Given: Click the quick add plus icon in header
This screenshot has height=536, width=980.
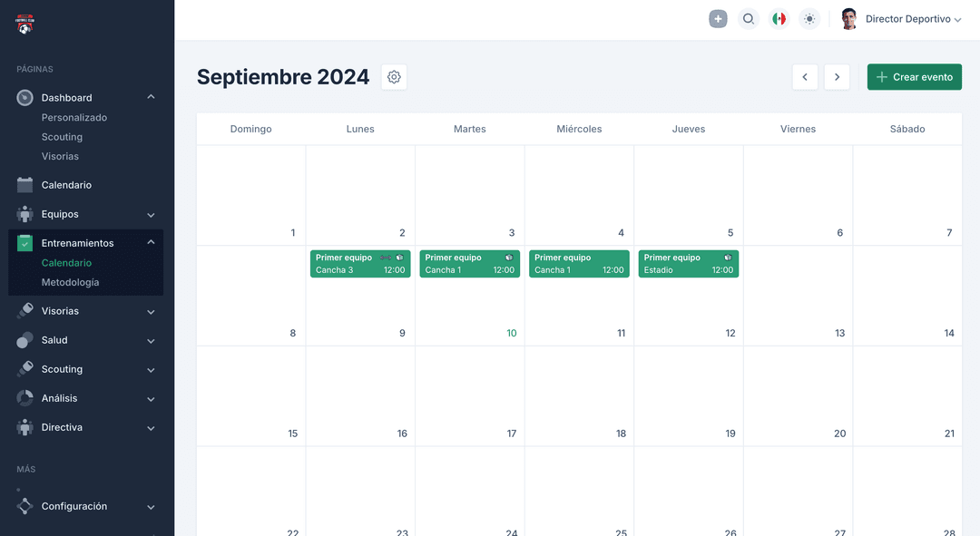Looking at the screenshot, I should coord(718,18).
